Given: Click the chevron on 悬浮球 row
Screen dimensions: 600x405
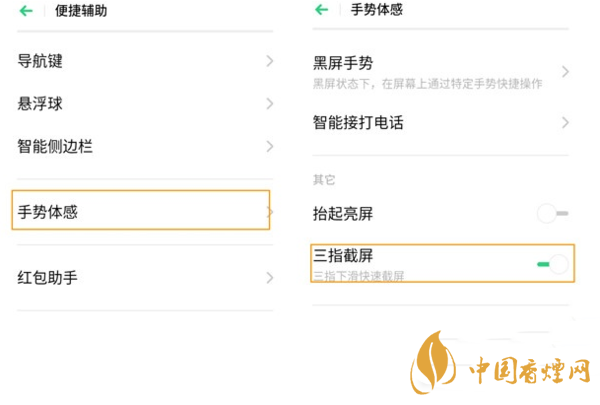Looking at the screenshot, I should [270, 103].
